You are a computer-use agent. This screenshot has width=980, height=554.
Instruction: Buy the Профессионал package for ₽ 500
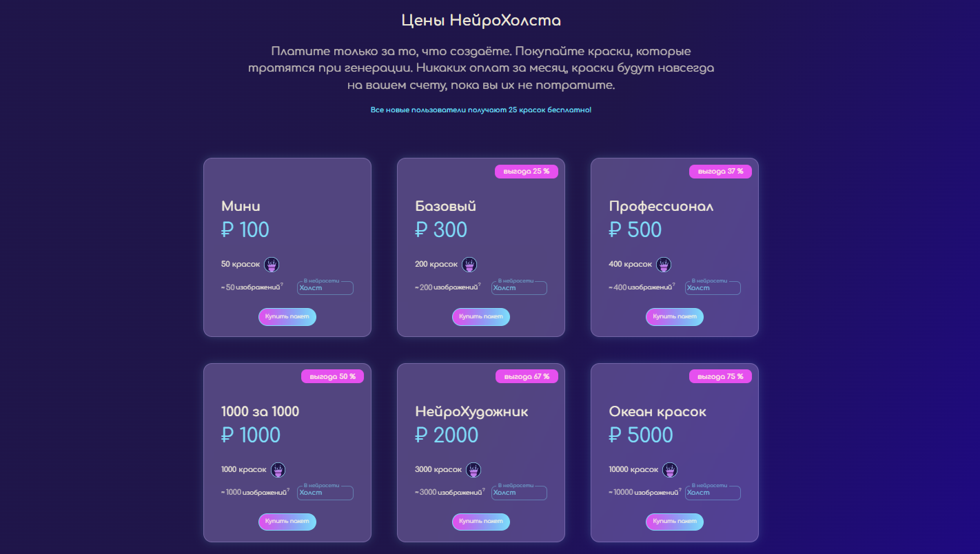tap(675, 317)
